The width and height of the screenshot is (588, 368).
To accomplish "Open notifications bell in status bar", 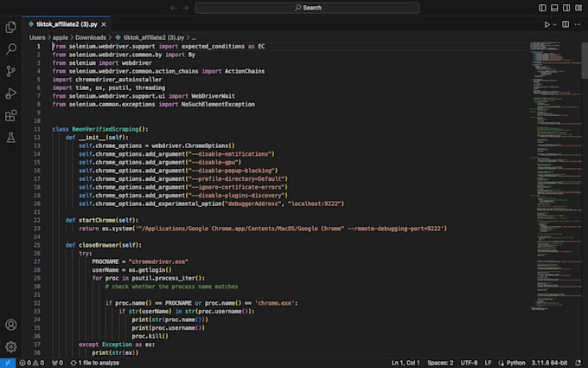I will [x=578, y=363].
